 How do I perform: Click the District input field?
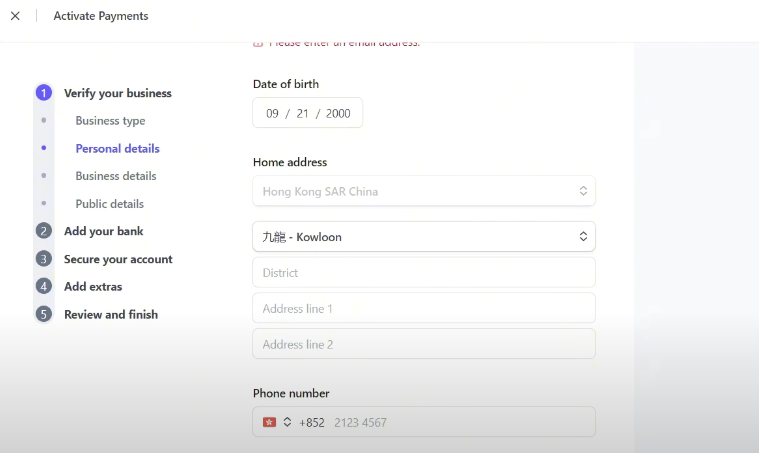click(423, 273)
